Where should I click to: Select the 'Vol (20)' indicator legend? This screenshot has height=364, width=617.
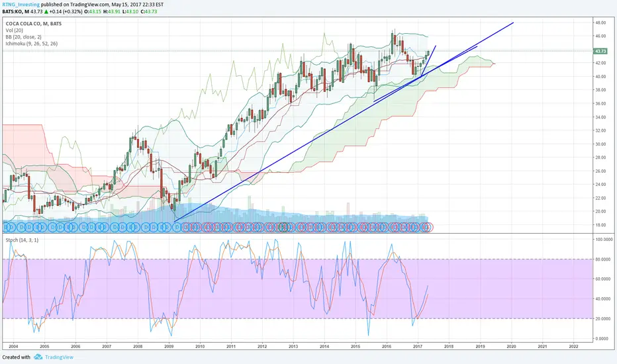tap(14, 30)
